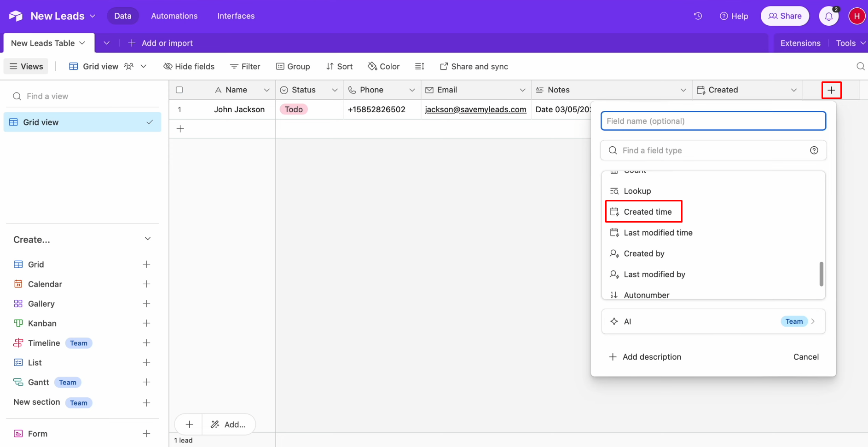Toggle Hide fields visibility
Image resolution: width=868 pixels, height=447 pixels.
189,66
